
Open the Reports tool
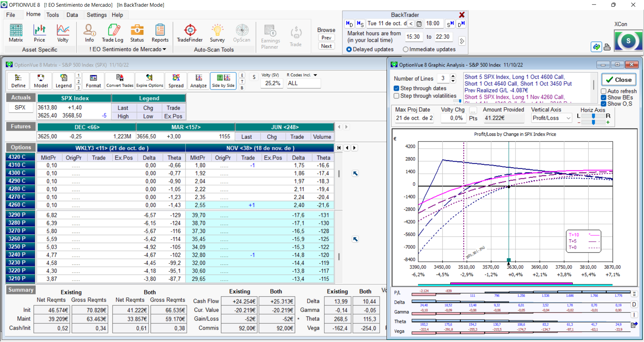160,33
